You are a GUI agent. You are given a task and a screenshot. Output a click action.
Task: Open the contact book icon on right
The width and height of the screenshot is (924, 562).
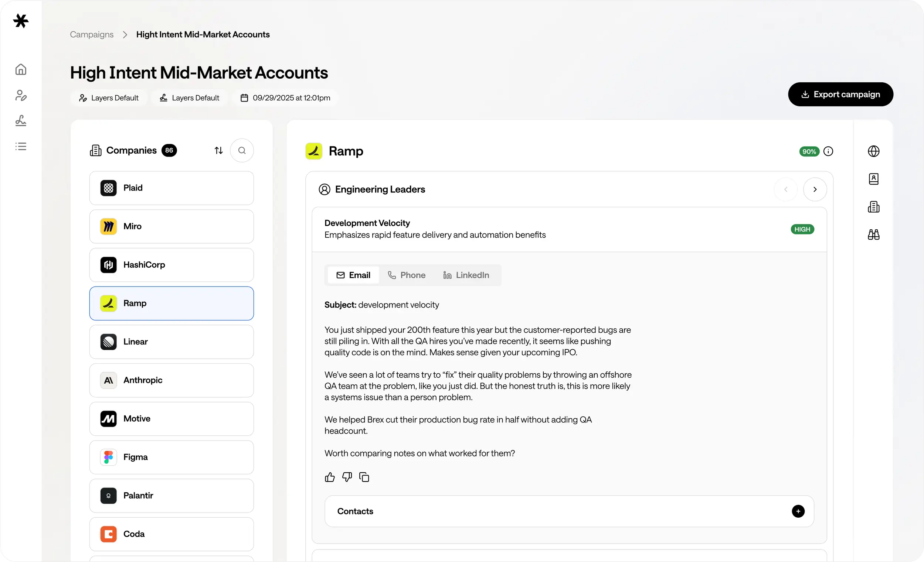click(x=873, y=179)
